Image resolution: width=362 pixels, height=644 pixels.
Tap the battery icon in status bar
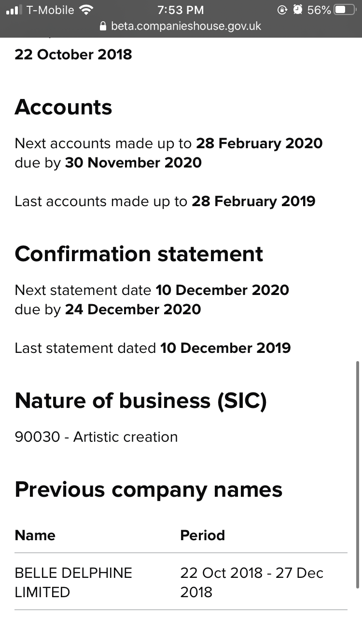pyautogui.click(x=345, y=10)
